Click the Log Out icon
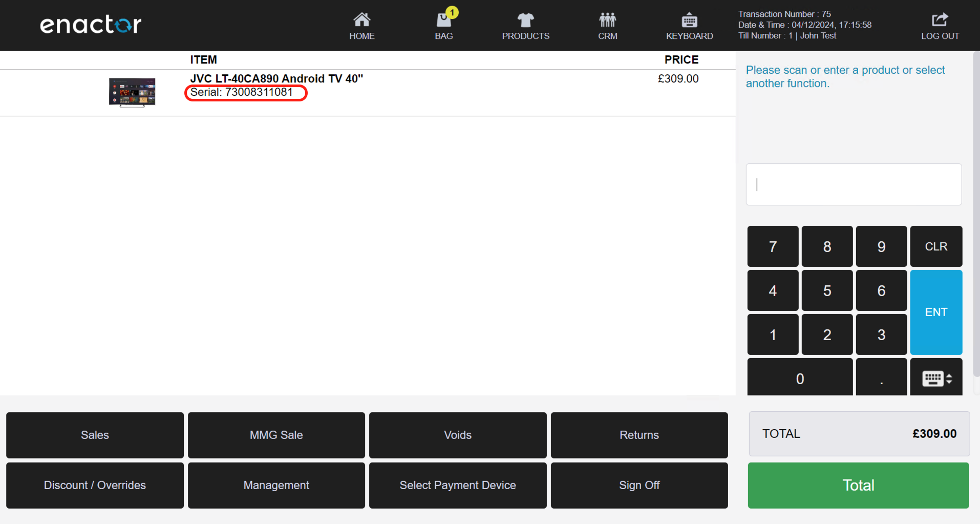The width and height of the screenshot is (980, 524). point(940,26)
